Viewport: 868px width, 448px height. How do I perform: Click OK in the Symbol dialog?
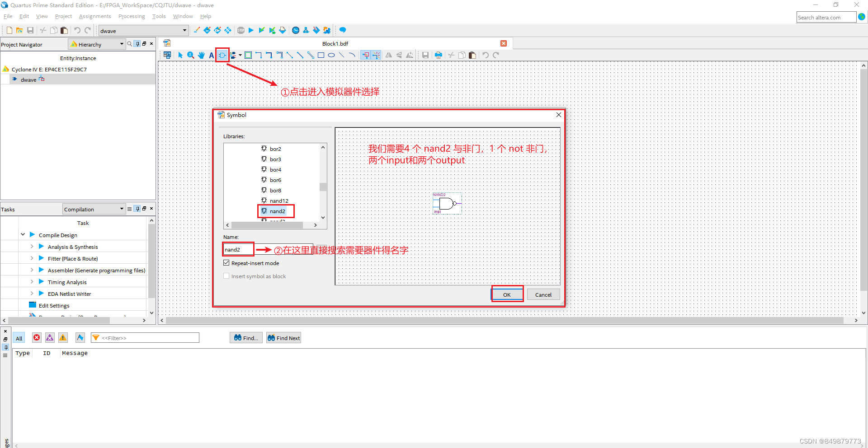pyautogui.click(x=507, y=294)
